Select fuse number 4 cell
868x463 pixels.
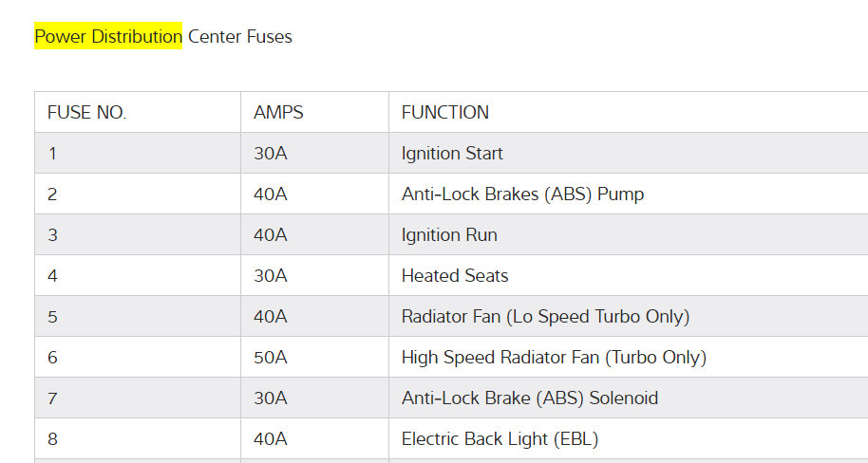[52, 275]
